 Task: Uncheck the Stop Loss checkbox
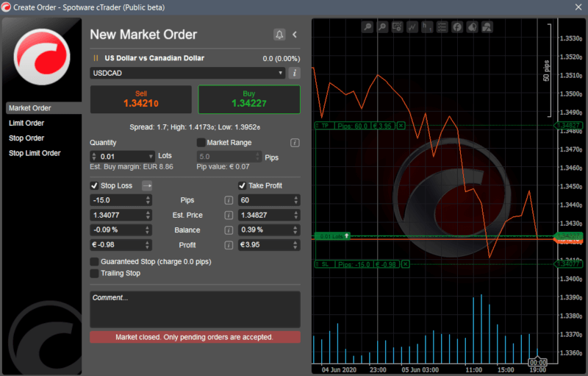pyautogui.click(x=94, y=186)
